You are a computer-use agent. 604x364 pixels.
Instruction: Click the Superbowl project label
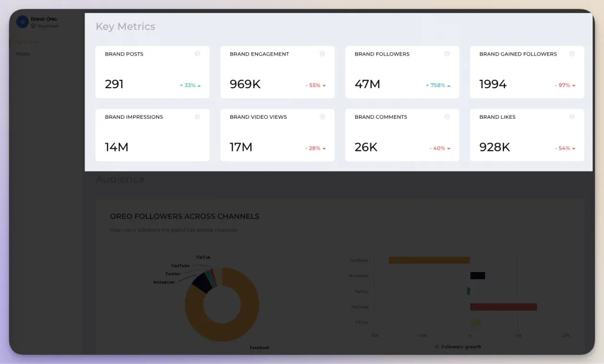(48, 26)
